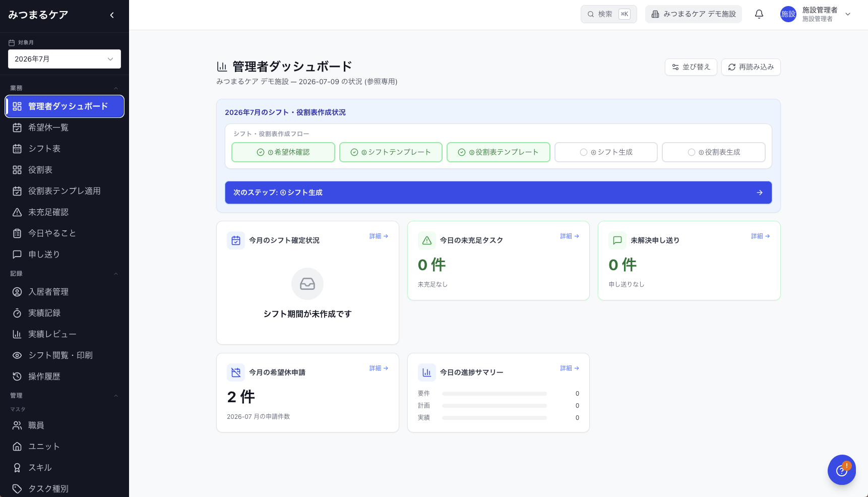Click the スキル award ribbon icon
Image resolution: width=868 pixels, height=497 pixels.
tap(17, 468)
